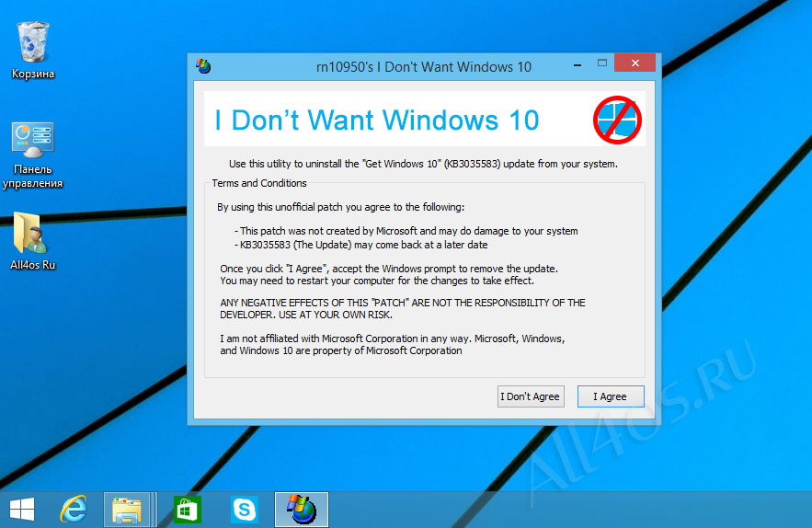Click the I Agree button
Image resolution: width=812 pixels, height=528 pixels.
[x=611, y=396]
